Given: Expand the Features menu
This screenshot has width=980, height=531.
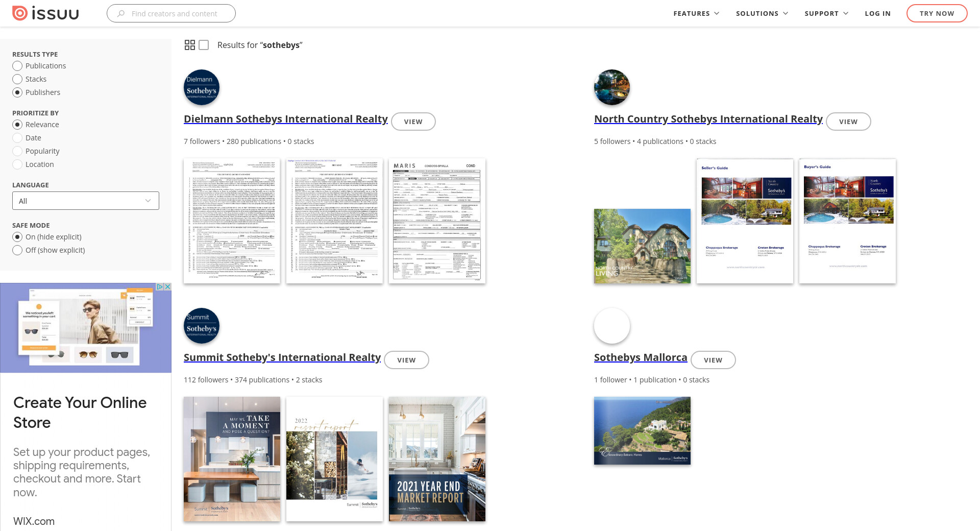Looking at the screenshot, I should coord(696,13).
